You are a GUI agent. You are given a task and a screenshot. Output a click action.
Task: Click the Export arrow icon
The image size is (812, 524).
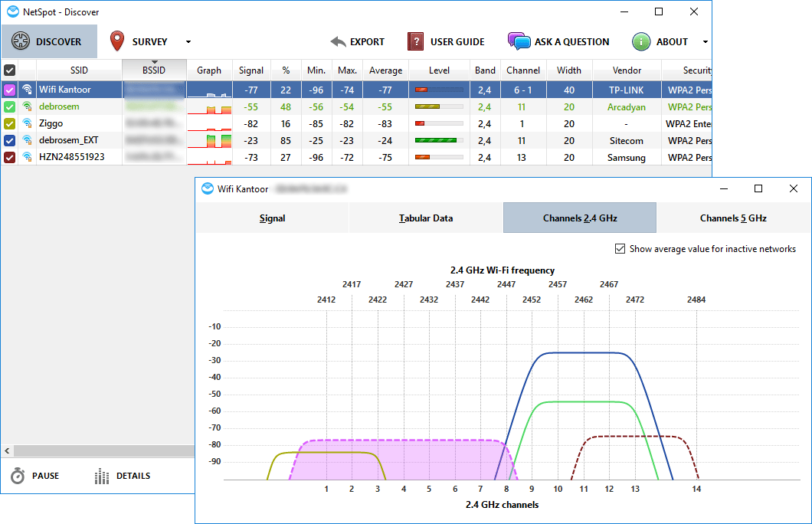(x=338, y=42)
